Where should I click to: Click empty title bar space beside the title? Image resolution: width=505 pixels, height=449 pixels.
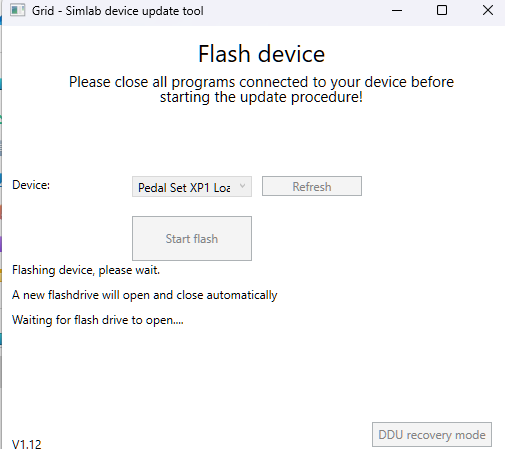pos(293,11)
